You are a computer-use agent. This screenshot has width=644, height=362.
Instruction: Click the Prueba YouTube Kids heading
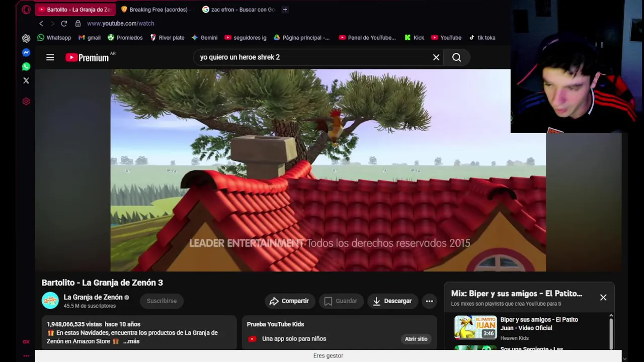(275, 324)
